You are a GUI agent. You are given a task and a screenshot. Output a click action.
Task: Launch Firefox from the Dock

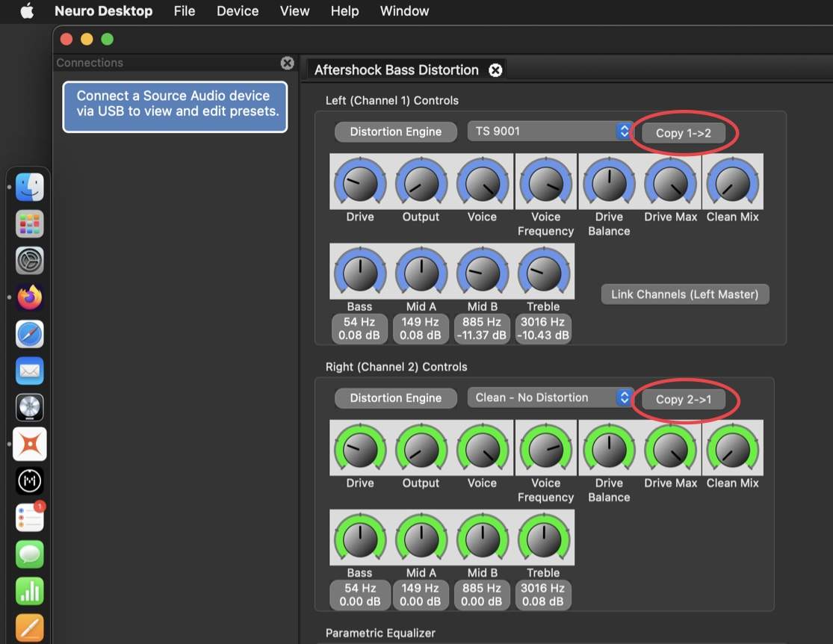(30, 297)
